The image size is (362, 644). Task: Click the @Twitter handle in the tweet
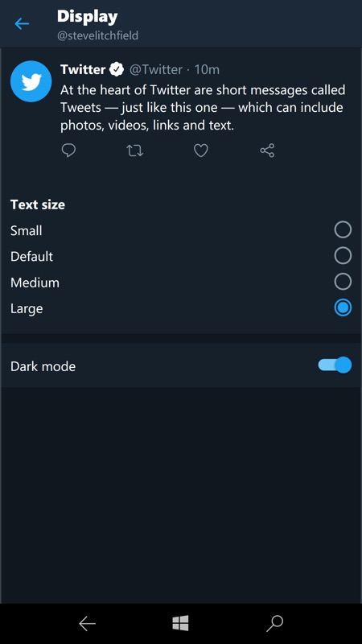156,69
